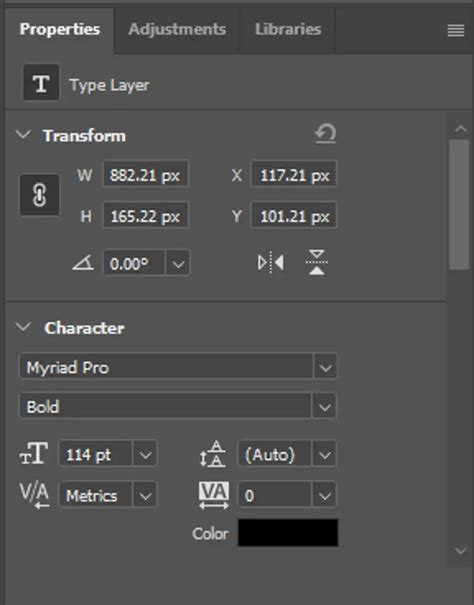The width and height of the screenshot is (474, 605).
Task: Click the font size TT icon
Action: (x=34, y=453)
